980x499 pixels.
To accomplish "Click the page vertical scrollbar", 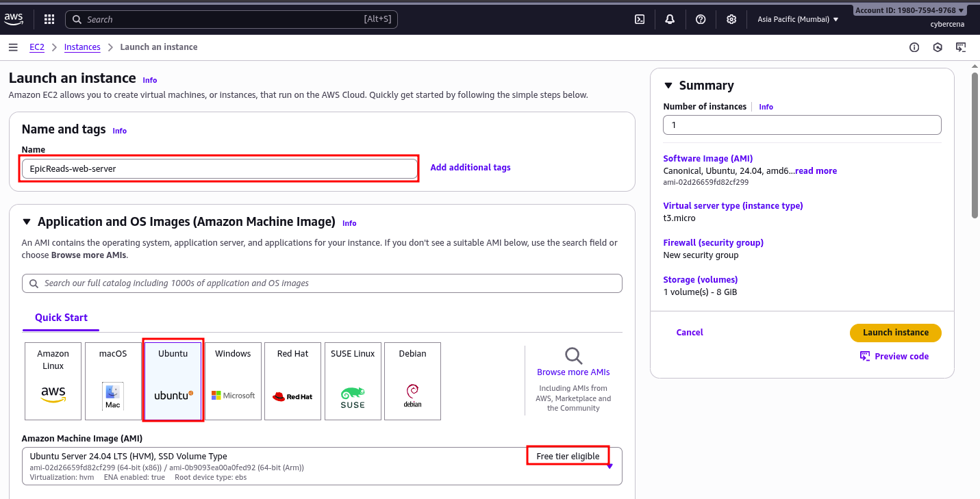I will (975, 145).
